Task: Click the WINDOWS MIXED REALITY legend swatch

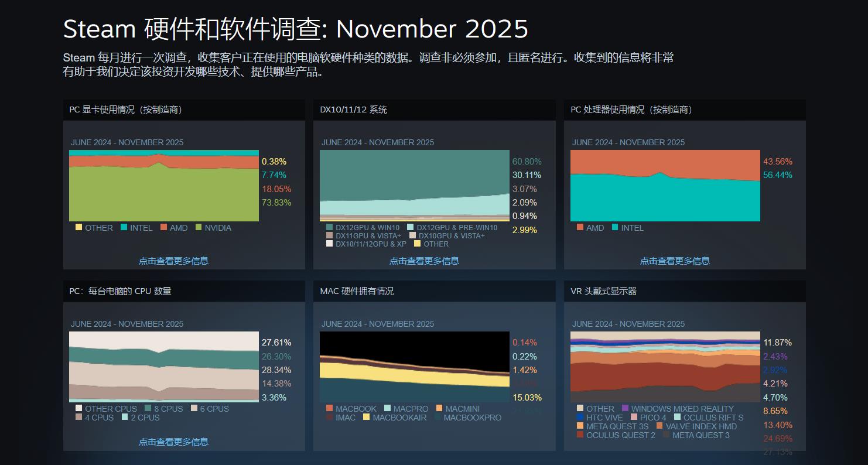Action: pos(625,409)
